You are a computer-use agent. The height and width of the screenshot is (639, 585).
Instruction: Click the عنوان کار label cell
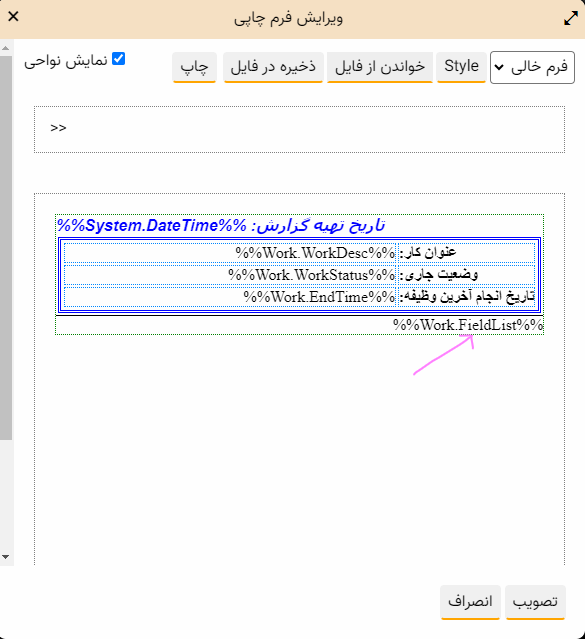pyautogui.click(x=466, y=253)
